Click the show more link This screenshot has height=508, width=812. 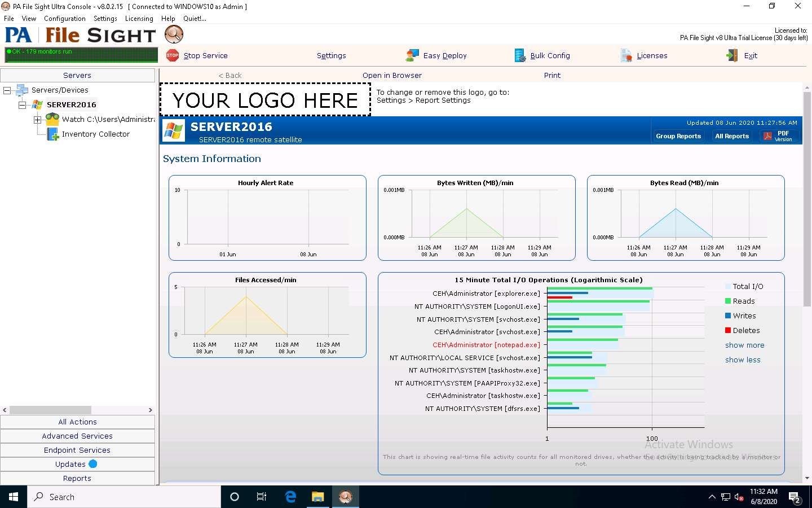(x=744, y=345)
